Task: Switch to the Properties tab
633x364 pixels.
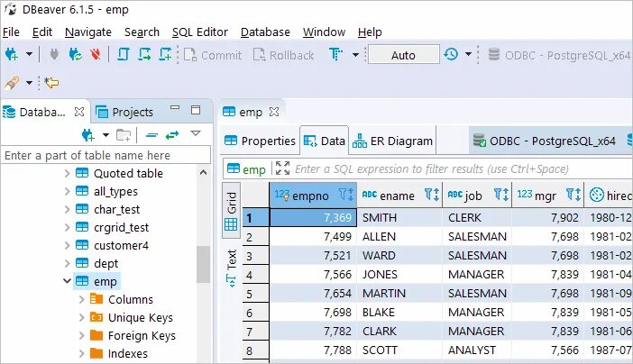Action: [x=261, y=141]
